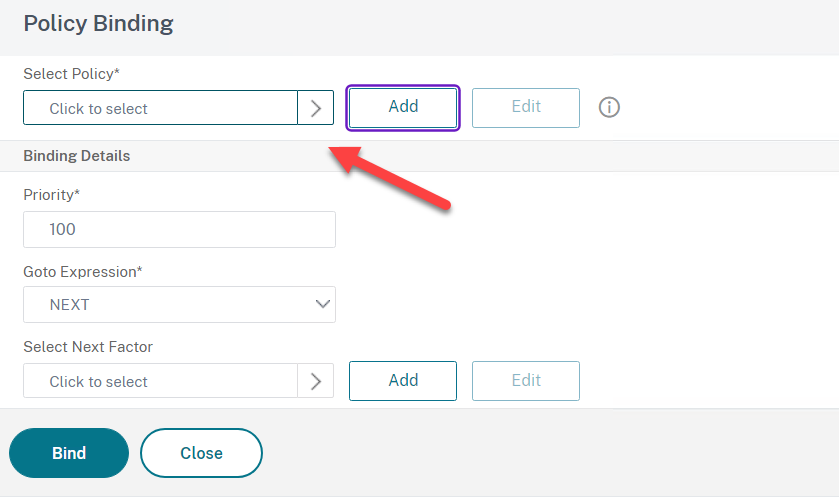Open factor list via Select Next Factor chevron
The width and height of the screenshot is (839, 504).
[316, 381]
